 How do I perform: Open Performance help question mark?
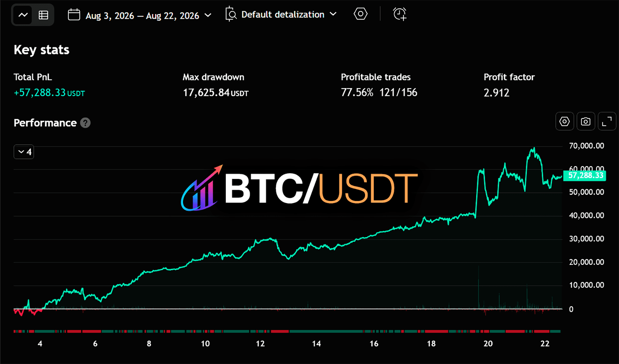pos(85,123)
